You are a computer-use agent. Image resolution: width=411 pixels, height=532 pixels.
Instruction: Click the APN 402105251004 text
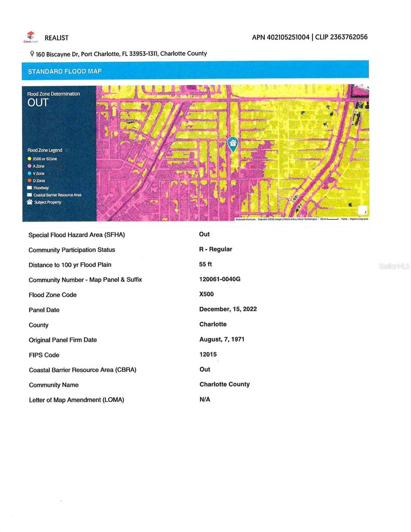point(281,37)
